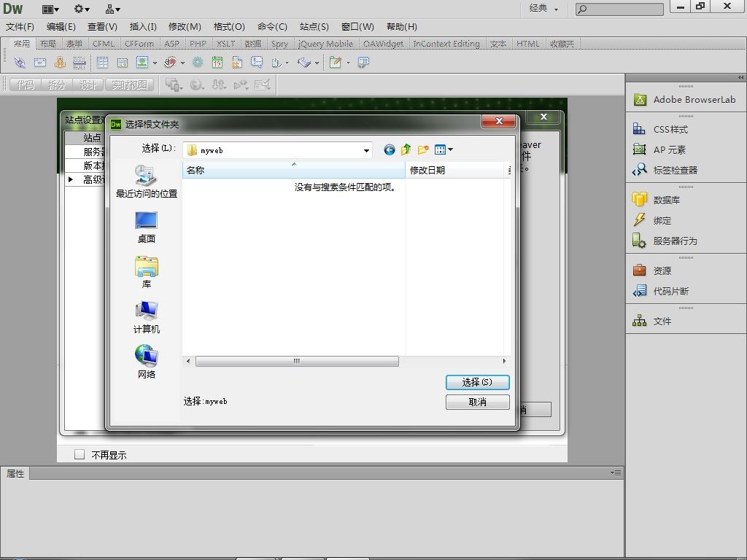The width and height of the screenshot is (747, 560).
Task: Open the Adobe BrowserLab panel
Action: point(686,99)
